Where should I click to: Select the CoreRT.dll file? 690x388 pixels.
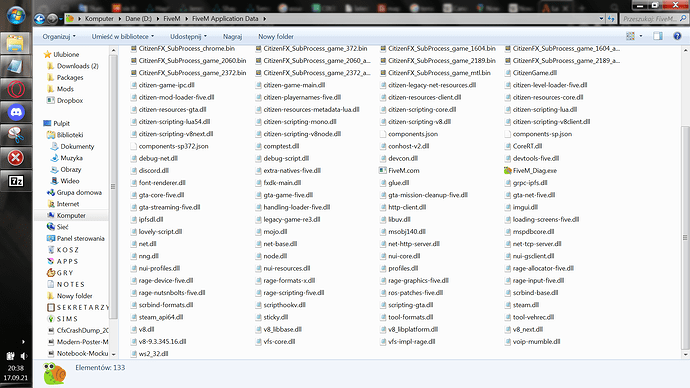coord(527,146)
